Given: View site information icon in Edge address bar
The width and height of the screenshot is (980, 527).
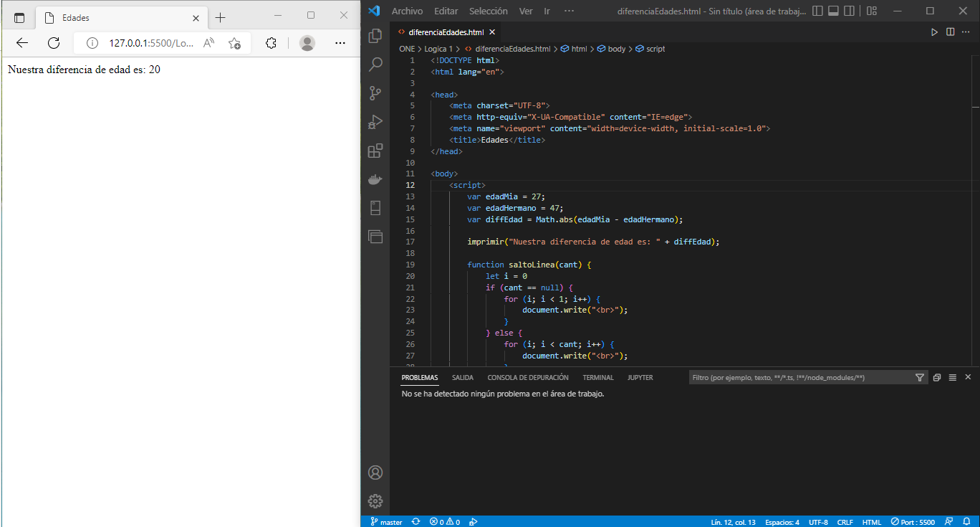Looking at the screenshot, I should pos(92,43).
